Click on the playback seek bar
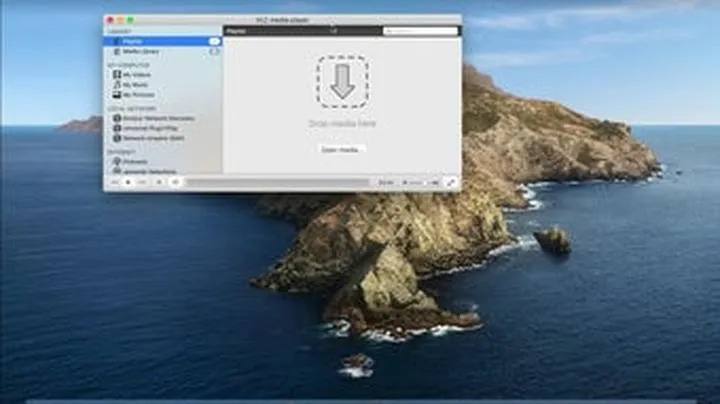The image size is (720, 404). 278,182
